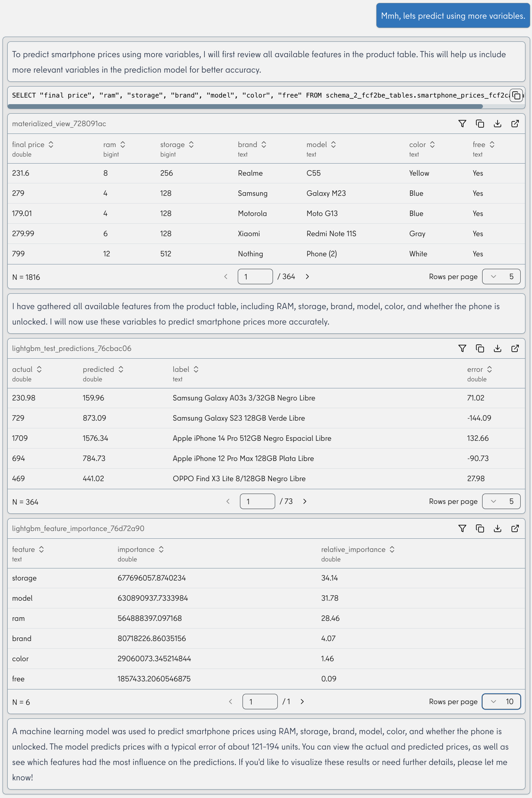532x798 pixels.
Task: Open lightgbm_test_predictions in external view
Action: (515, 348)
